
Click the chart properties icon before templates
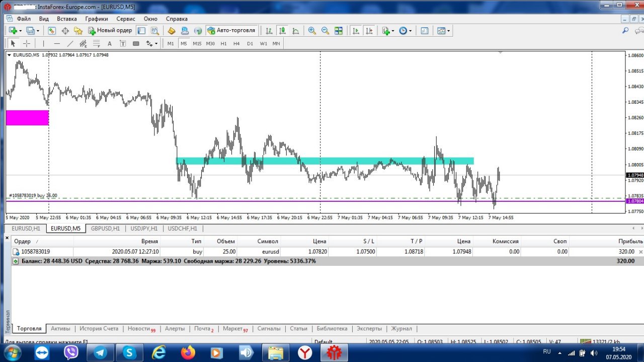click(x=425, y=31)
